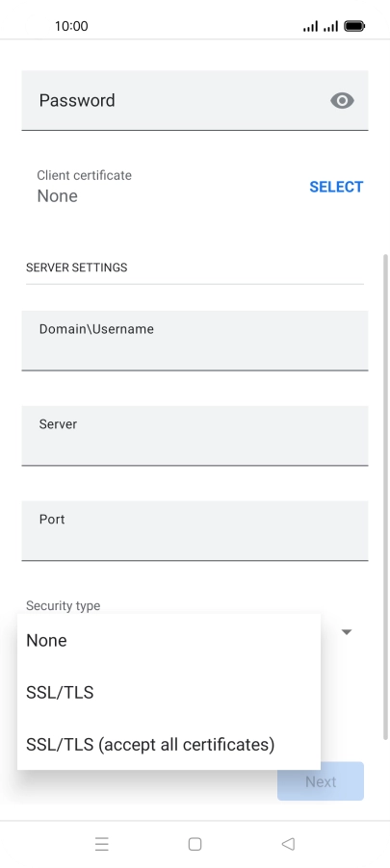Image resolution: width=390 pixels, height=868 pixels.
Task: Toggle password visibility eye icon
Action: [342, 100]
